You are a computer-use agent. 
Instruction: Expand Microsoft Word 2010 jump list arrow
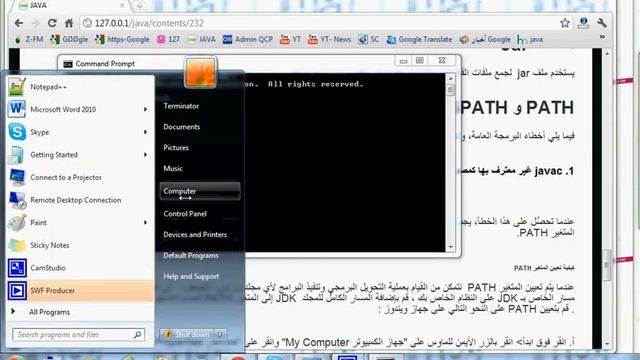145,109
